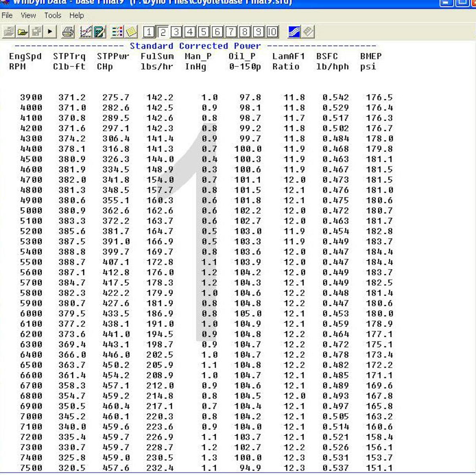Viewport: 476px width, 475px height.
Task: Switch to data page 1
Action: point(149,32)
